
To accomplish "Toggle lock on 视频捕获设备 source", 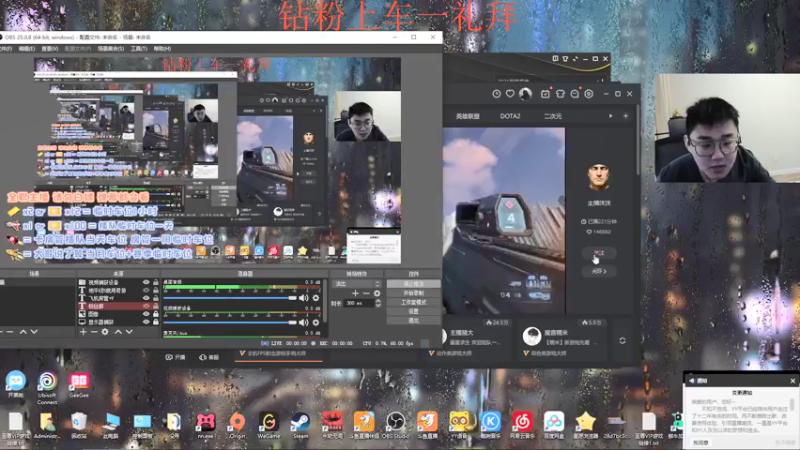I will (156, 282).
